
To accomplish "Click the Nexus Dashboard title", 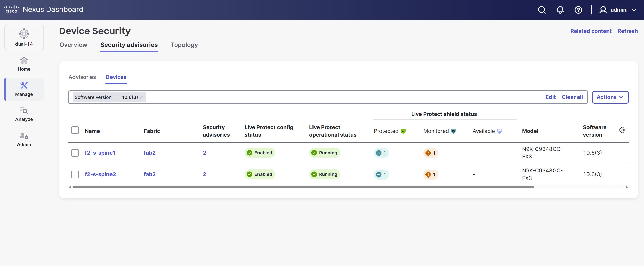I will [53, 9].
